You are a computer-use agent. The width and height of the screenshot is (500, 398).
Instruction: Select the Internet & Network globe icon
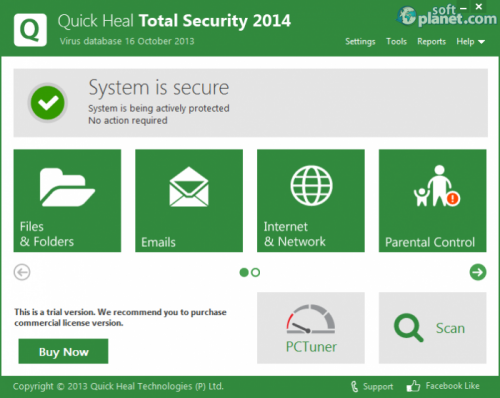coord(311,185)
